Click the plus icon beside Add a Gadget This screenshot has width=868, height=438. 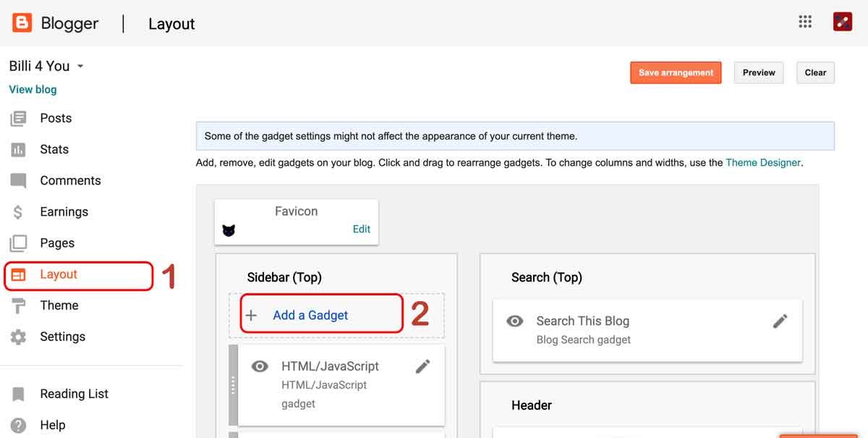point(251,316)
